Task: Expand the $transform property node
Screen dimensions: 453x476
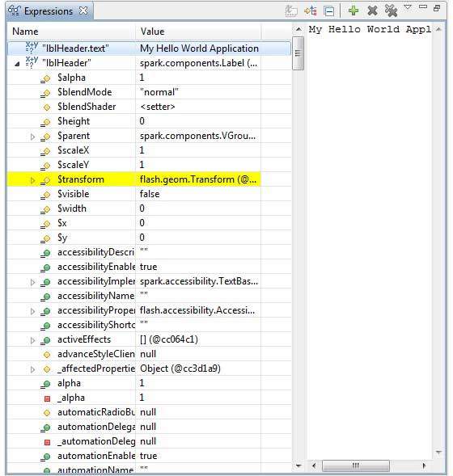Action: tap(32, 180)
